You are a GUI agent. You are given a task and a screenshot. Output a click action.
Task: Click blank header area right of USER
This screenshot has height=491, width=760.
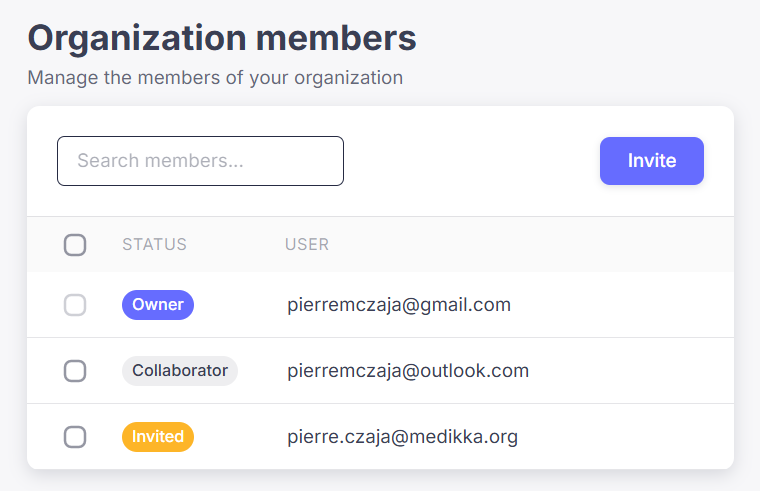[530, 245]
